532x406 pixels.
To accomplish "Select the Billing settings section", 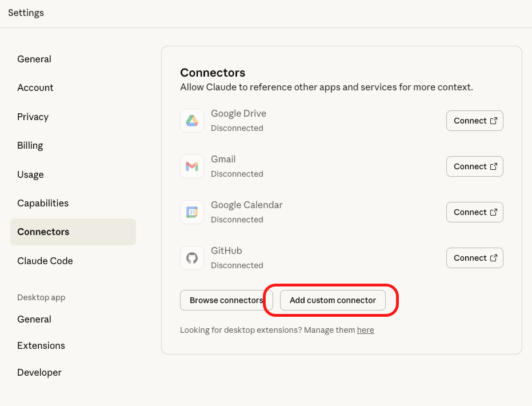I will [x=30, y=145].
